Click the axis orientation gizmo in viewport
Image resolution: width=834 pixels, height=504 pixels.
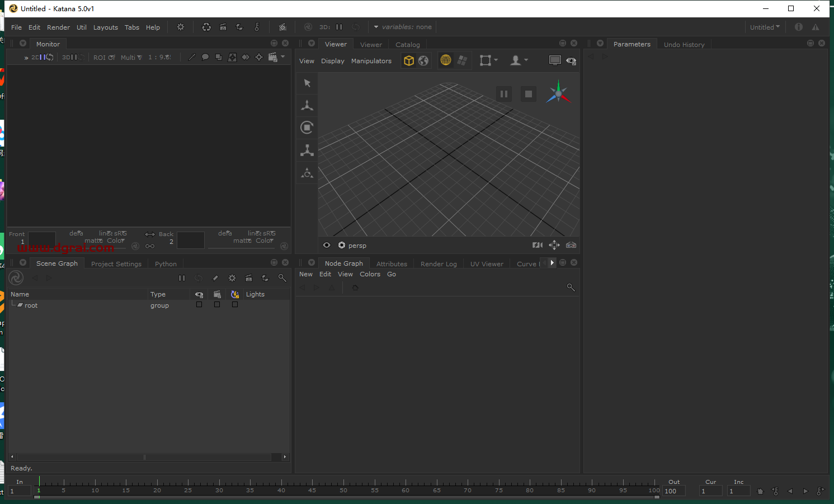tap(558, 93)
